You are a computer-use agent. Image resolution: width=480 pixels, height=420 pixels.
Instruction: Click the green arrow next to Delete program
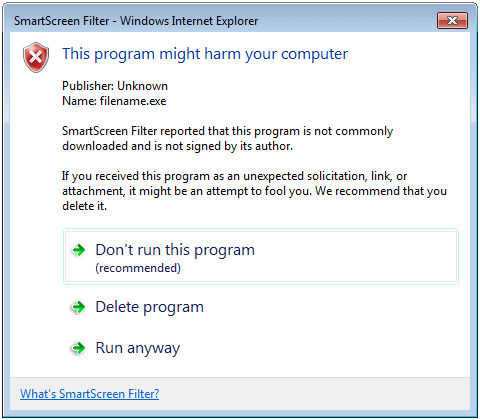coord(79,307)
